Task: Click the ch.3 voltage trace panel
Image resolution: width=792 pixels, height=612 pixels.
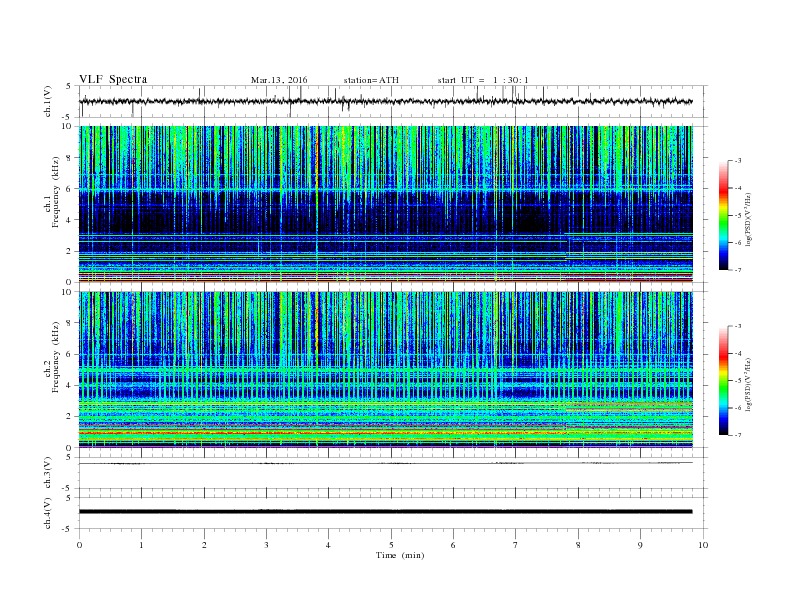Action: (393, 473)
